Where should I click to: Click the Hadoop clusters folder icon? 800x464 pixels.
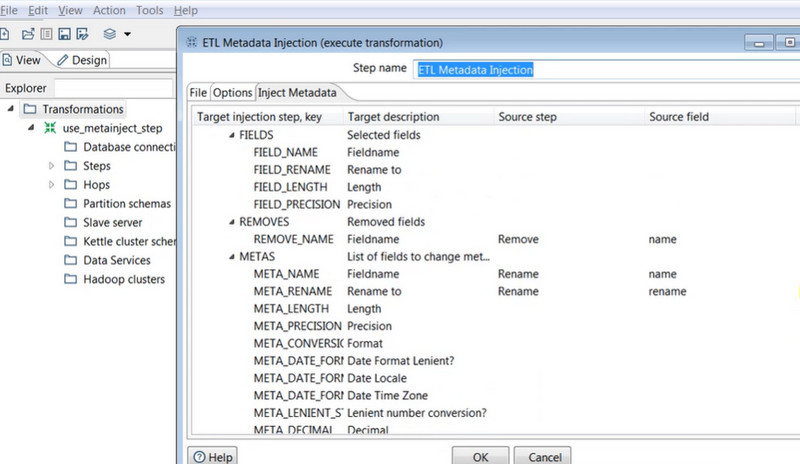click(71, 280)
